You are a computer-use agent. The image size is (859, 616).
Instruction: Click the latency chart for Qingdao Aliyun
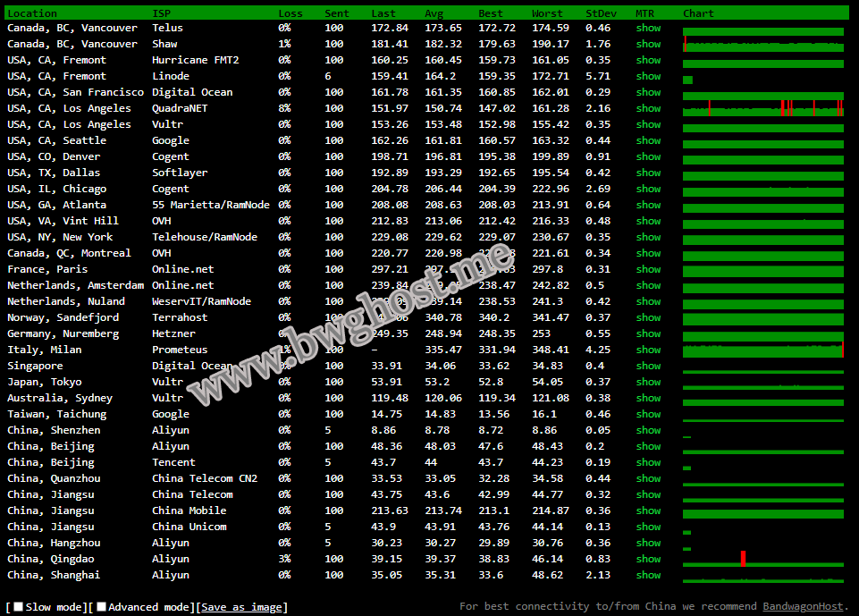[x=763, y=559]
